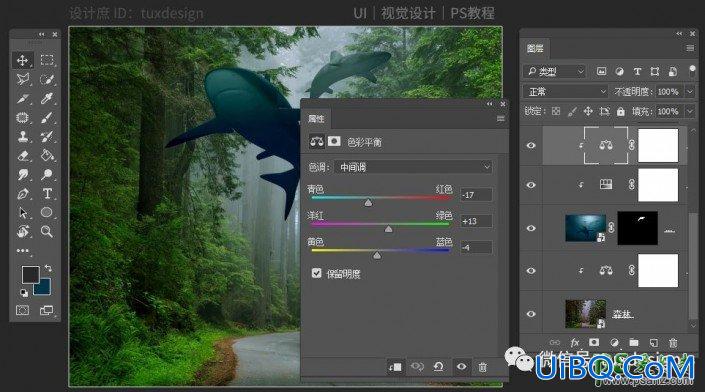Image resolution: width=705 pixels, height=392 pixels.
Task: Select the Pen tool
Action: pyautogui.click(x=22, y=194)
